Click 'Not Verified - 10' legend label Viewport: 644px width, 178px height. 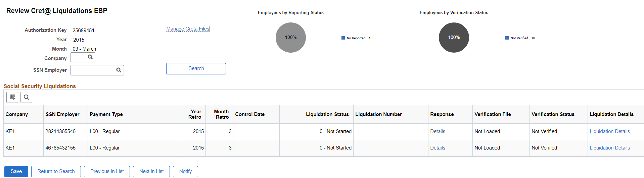(523, 38)
